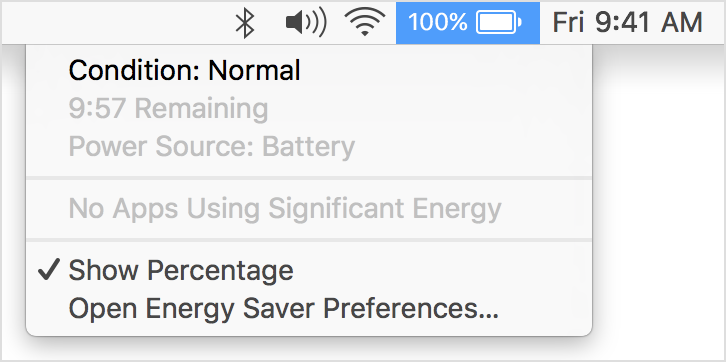Click the 100% battery percentage label
The height and width of the screenshot is (362, 726).
coord(438,23)
